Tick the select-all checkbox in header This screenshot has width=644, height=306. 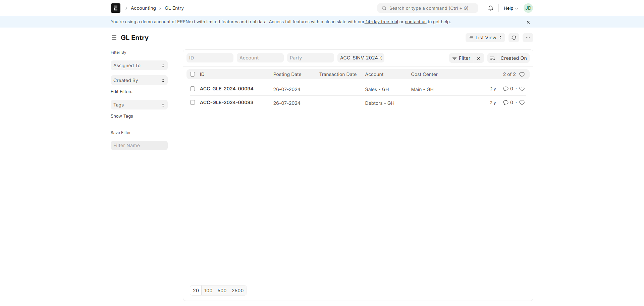click(193, 74)
